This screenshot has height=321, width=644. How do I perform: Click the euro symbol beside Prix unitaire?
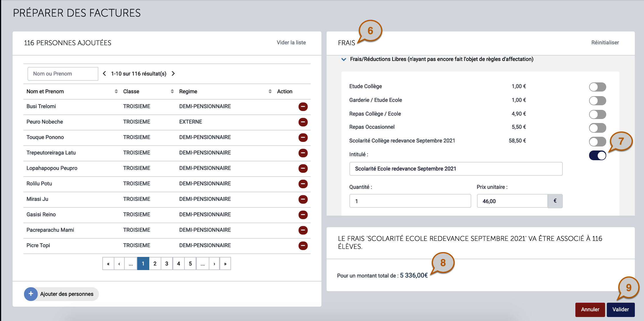555,201
